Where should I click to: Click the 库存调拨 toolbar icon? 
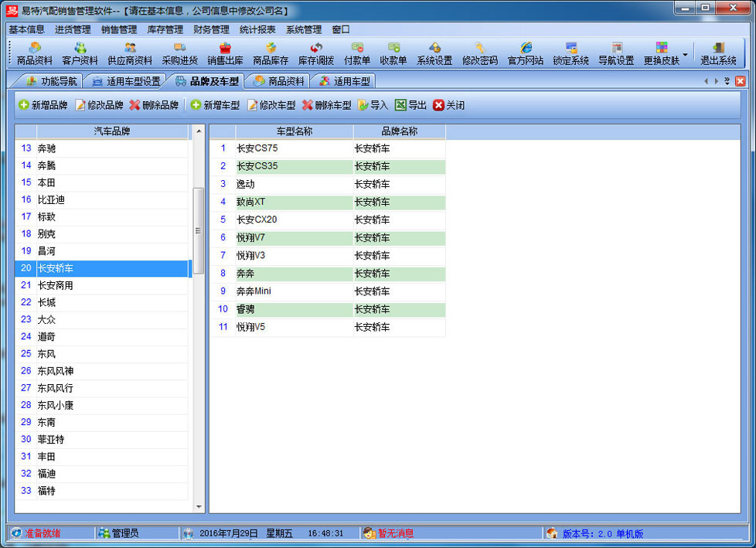coord(316,53)
